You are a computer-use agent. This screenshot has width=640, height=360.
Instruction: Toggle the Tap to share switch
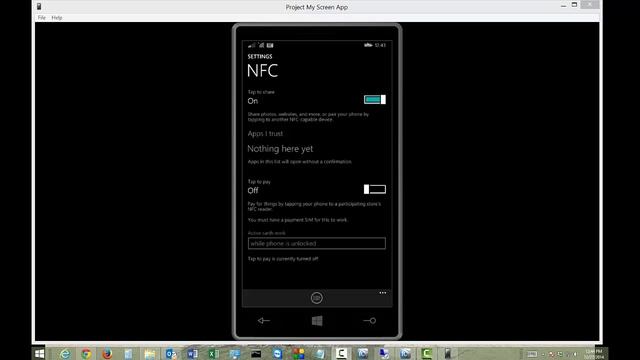point(375,100)
